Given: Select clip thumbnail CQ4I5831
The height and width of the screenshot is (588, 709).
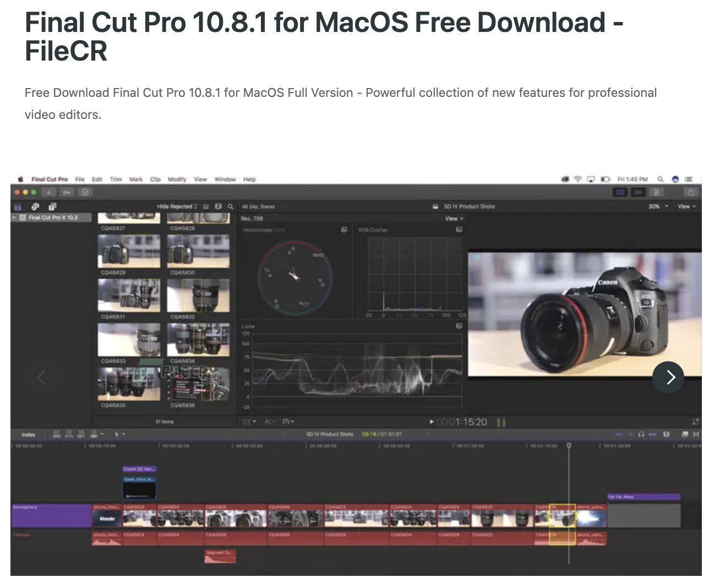Looking at the screenshot, I should [129, 296].
